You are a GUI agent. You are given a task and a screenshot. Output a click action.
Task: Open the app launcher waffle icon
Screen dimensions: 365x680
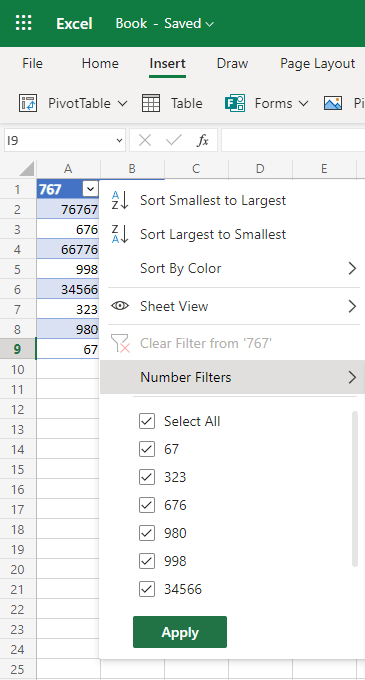pyautogui.click(x=23, y=23)
